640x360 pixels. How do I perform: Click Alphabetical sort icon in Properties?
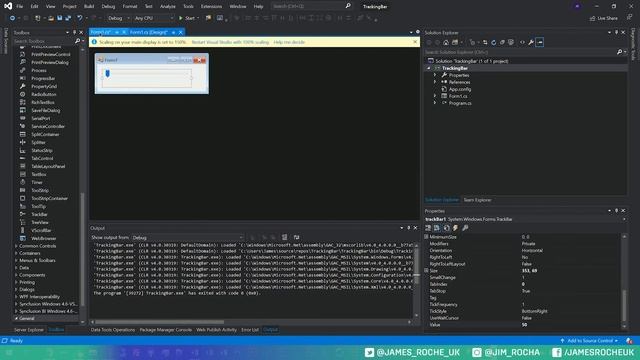437,228
